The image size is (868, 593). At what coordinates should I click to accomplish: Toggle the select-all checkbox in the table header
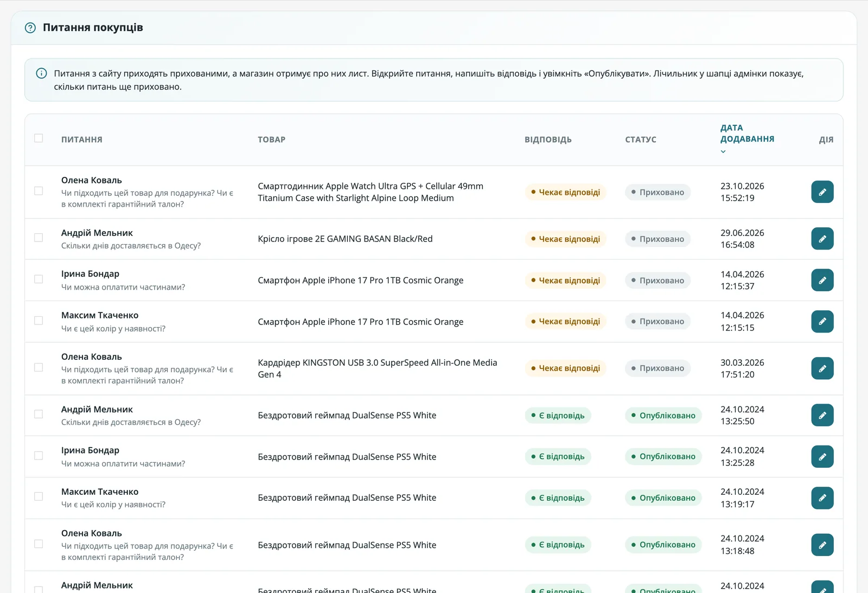[x=39, y=138]
